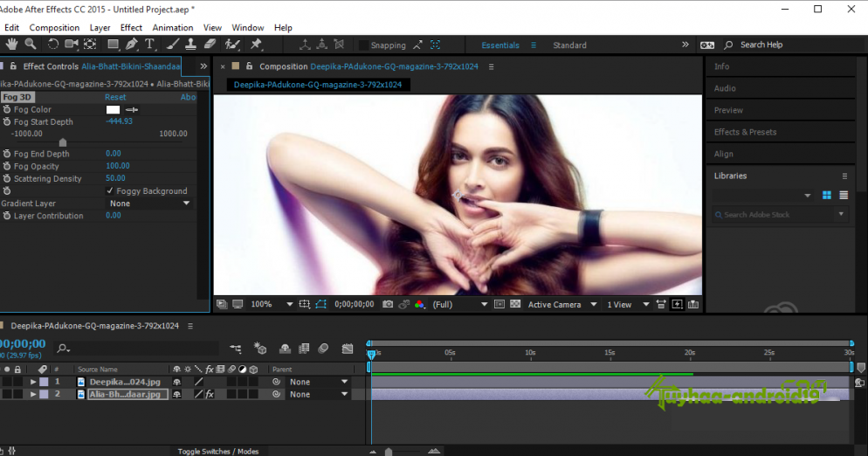
Task: Select the Puppet Pin tool
Action: coord(256,45)
